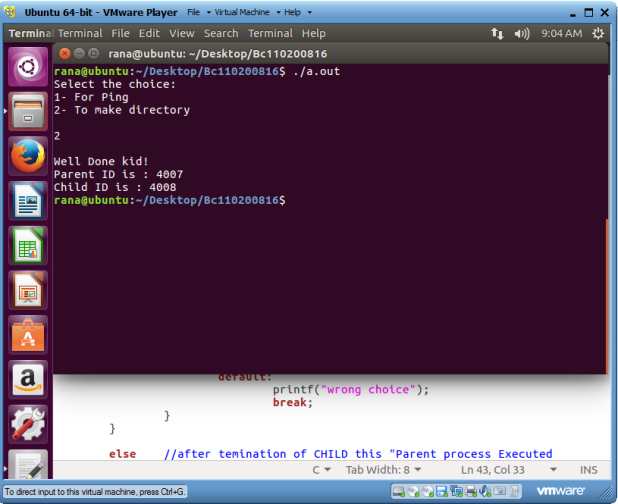Screen dimensions: 618x504
Task: Open VMware File menu dropdown
Action: coord(198,12)
